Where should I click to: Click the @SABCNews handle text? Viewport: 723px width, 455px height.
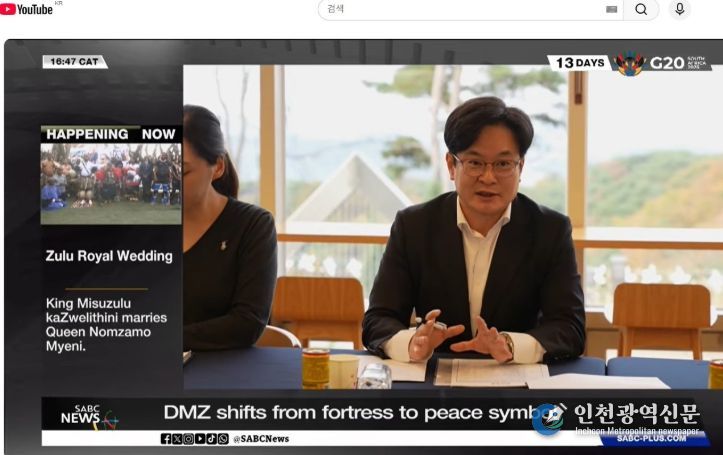pos(261,438)
